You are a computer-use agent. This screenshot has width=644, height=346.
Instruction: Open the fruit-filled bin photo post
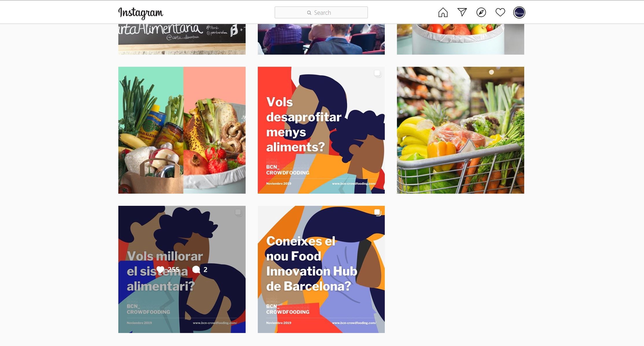click(461, 39)
